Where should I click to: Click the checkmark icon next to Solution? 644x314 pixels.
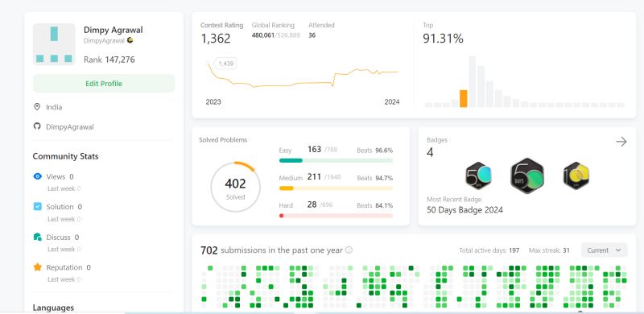(37, 206)
